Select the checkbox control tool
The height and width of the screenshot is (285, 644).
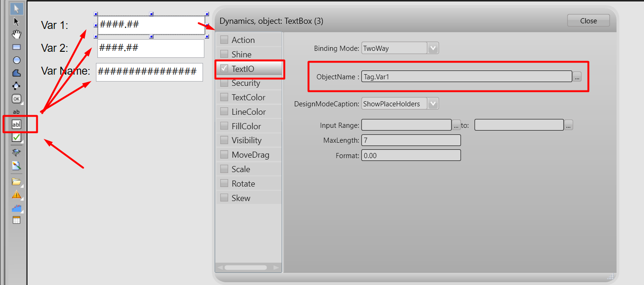click(17, 137)
